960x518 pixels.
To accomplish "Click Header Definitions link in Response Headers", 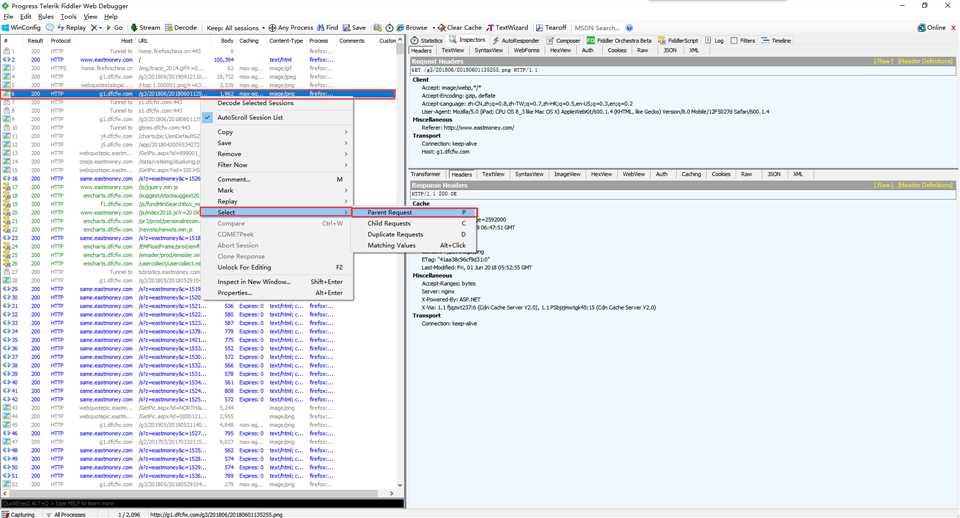I will tap(924, 185).
